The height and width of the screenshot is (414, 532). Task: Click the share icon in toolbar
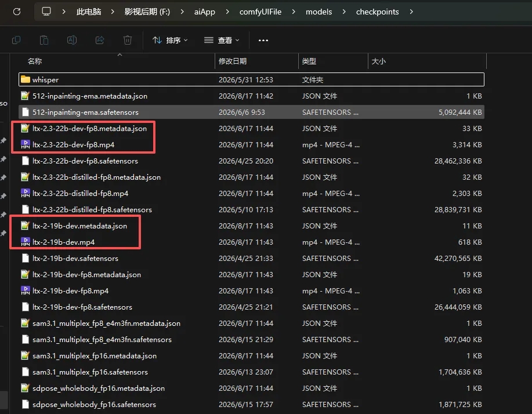[x=99, y=41]
